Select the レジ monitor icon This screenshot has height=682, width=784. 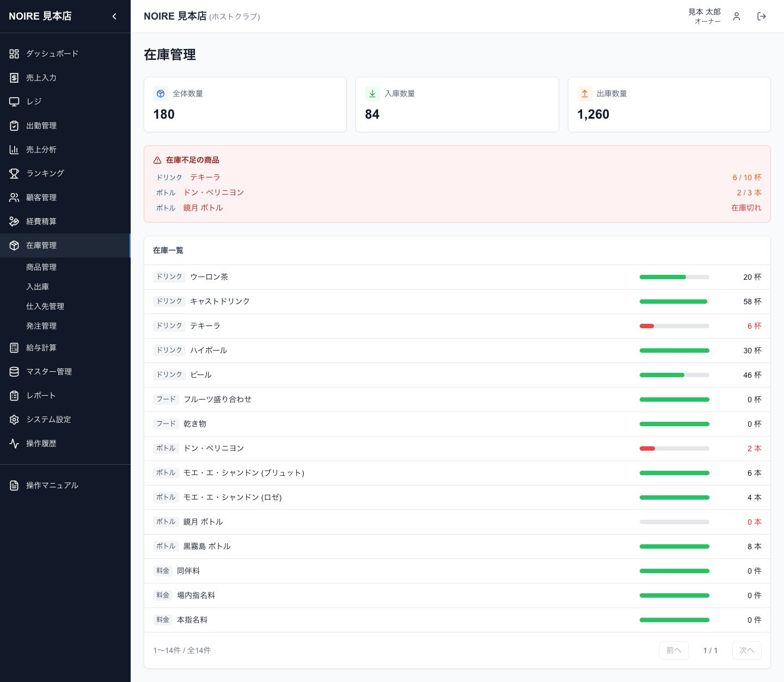click(14, 102)
